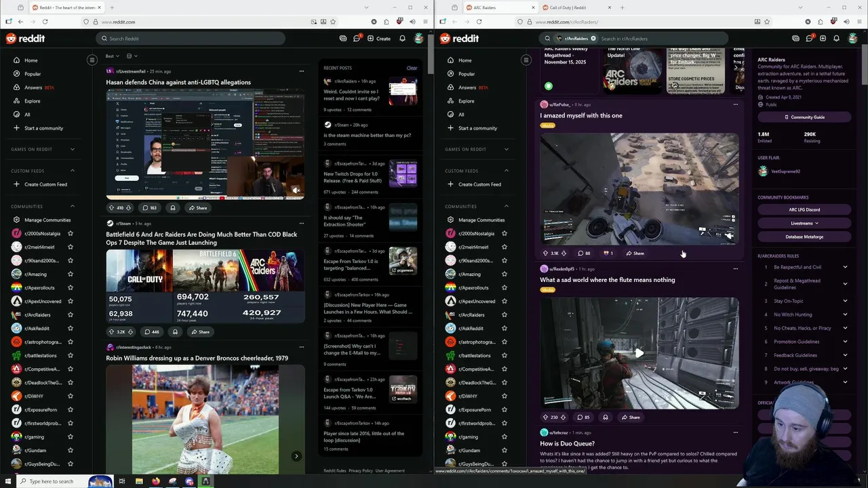
Task: Open ARC LFG Discord bookmark
Action: tap(804, 209)
